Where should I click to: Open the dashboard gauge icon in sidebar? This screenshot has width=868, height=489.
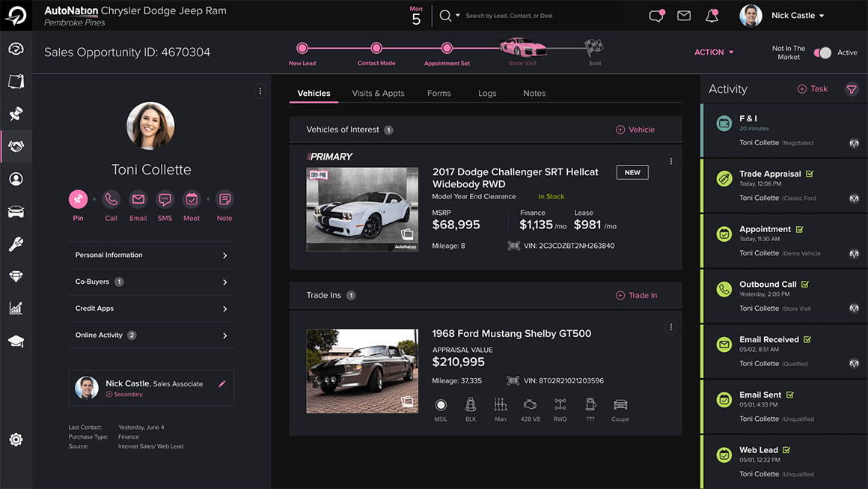click(x=16, y=49)
